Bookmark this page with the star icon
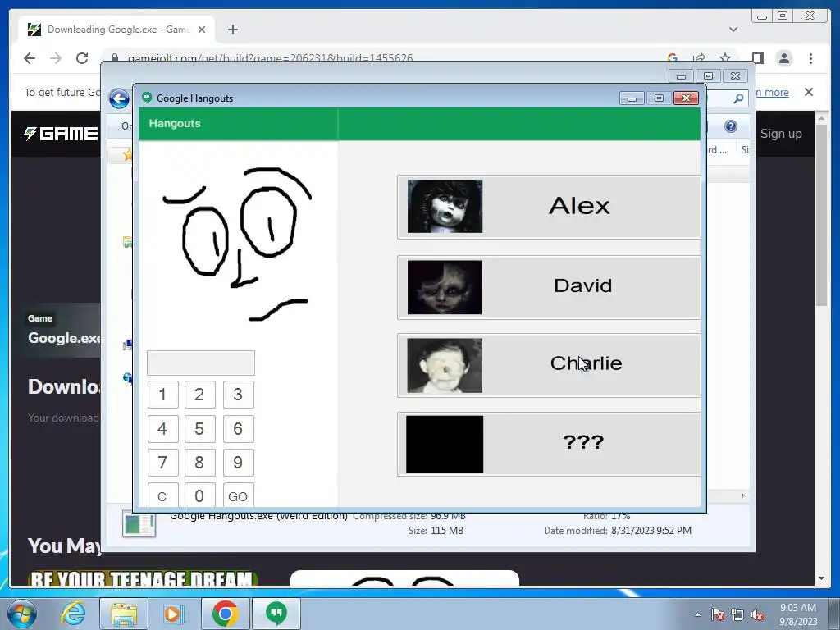The height and width of the screenshot is (630, 840). [725, 58]
